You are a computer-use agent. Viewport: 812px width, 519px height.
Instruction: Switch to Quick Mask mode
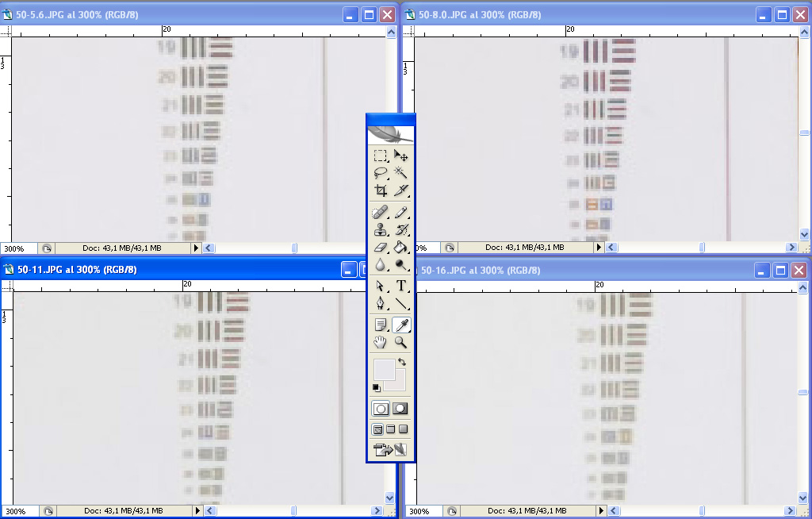(x=400, y=409)
